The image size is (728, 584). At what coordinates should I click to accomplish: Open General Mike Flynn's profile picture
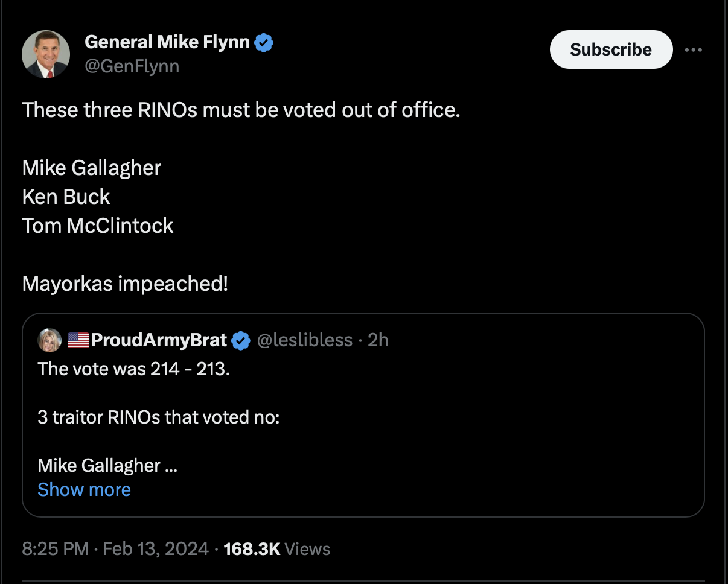pos(46,54)
